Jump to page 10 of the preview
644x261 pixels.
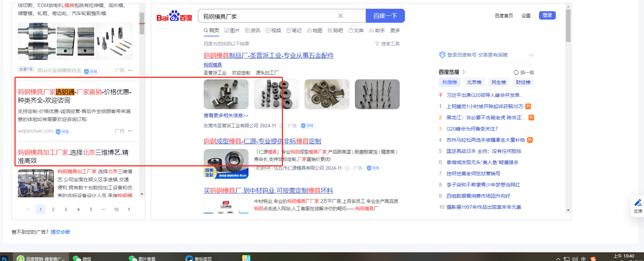116,209
